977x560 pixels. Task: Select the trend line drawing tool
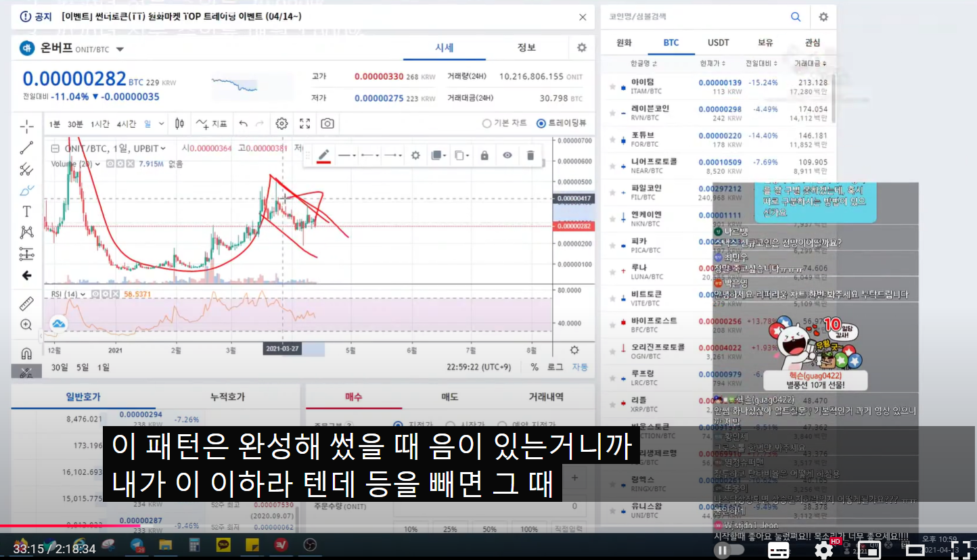pos(26,147)
